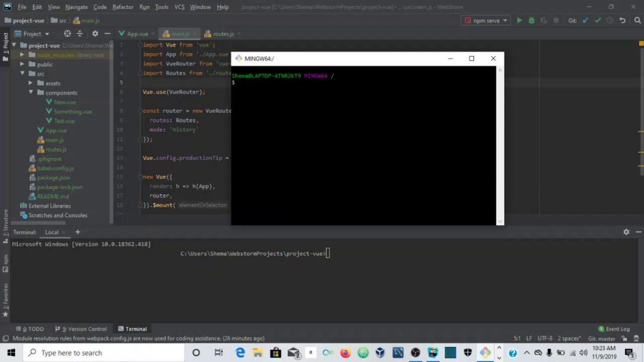Open File Explorer from the taskbar
The width and height of the screenshot is (644, 362).
coord(258,352)
